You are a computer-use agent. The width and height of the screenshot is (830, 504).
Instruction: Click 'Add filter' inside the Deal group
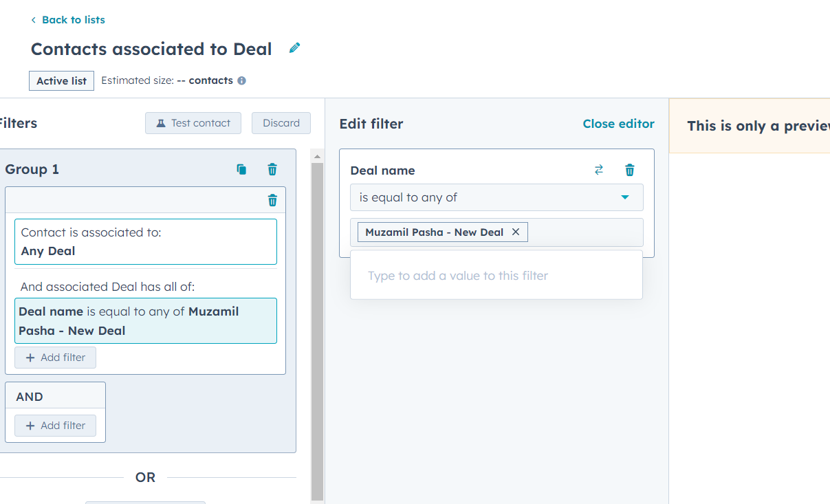(55, 357)
